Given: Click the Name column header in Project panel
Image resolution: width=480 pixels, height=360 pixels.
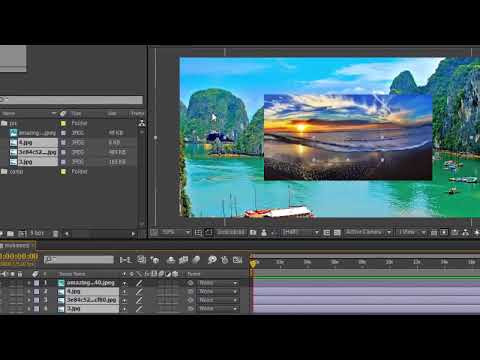Looking at the screenshot, I should 9,114.
